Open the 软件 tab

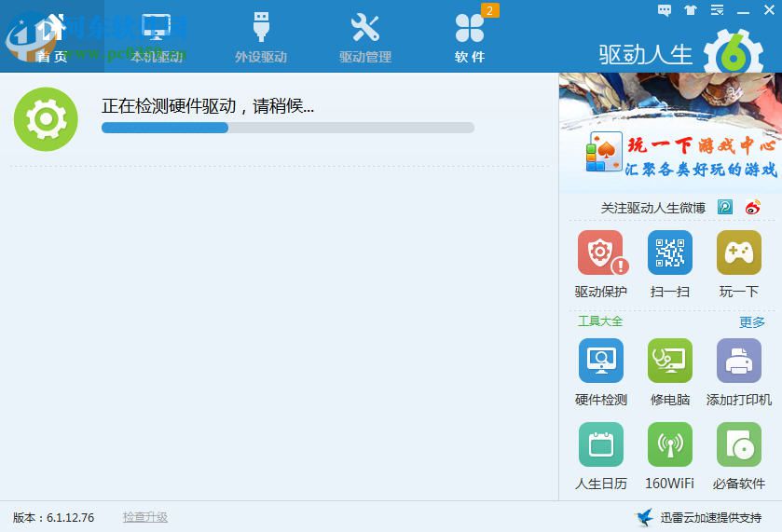470,36
